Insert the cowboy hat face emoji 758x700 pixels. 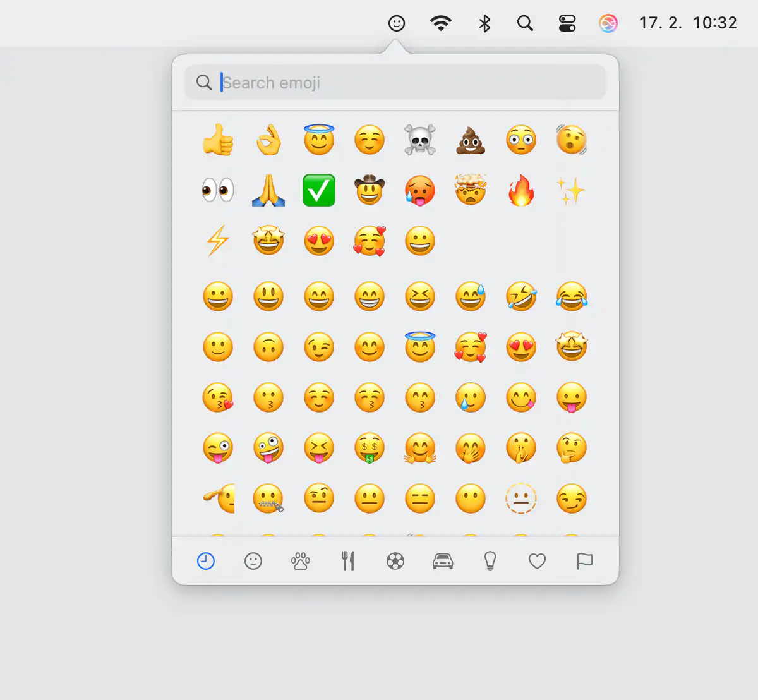point(370,190)
